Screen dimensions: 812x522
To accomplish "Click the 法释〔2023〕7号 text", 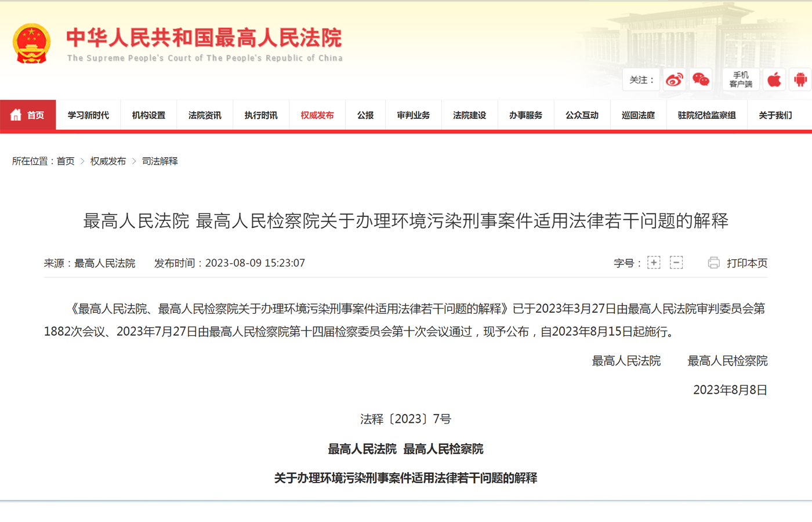I will 405,419.
